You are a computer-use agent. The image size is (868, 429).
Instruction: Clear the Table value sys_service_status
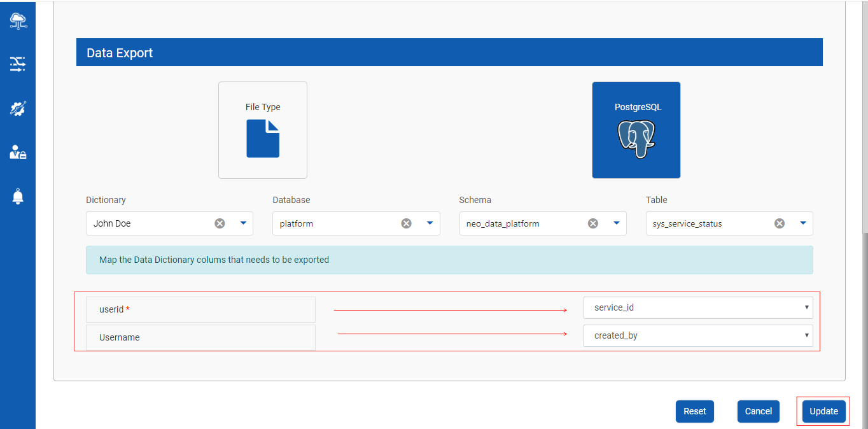click(x=780, y=223)
